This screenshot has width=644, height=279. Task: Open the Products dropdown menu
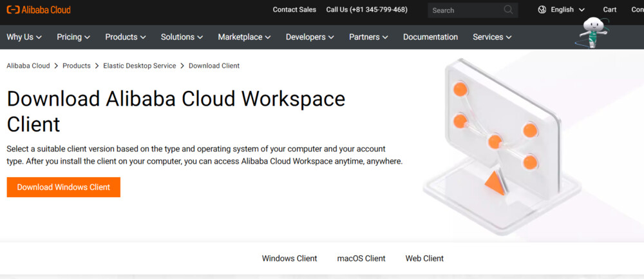[126, 37]
